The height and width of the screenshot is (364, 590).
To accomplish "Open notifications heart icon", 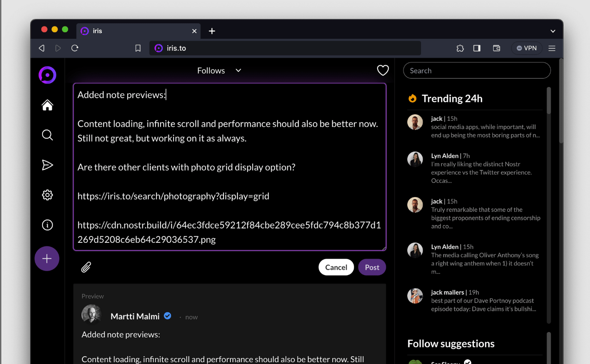I will point(383,70).
